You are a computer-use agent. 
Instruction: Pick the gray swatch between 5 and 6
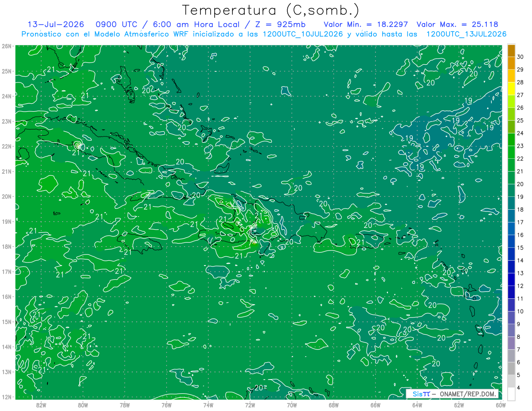(x=511, y=369)
